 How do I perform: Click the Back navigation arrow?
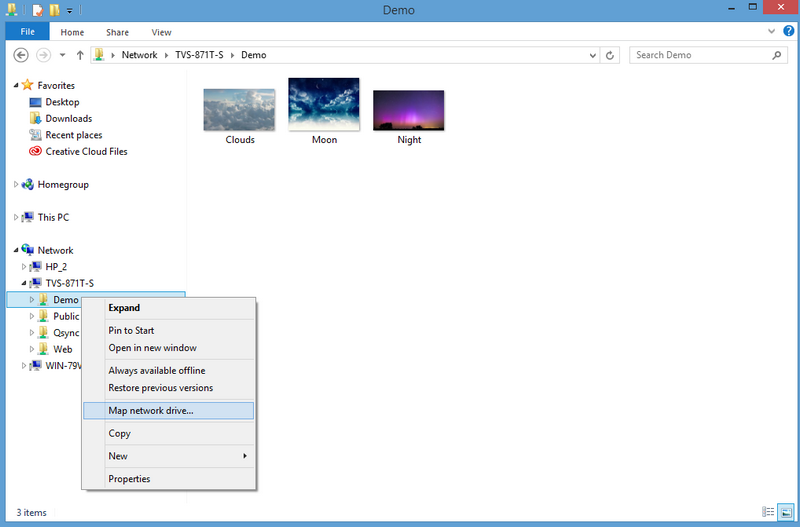[20, 55]
